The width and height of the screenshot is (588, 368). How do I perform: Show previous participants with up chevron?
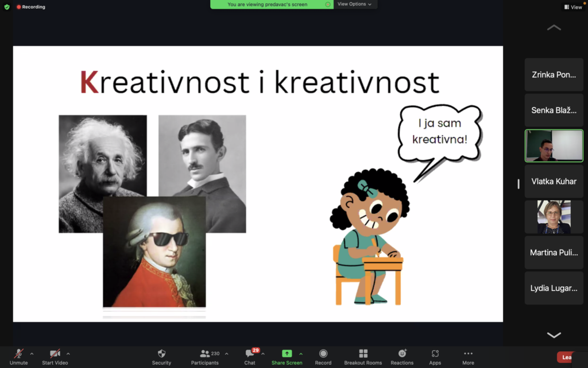click(x=554, y=28)
